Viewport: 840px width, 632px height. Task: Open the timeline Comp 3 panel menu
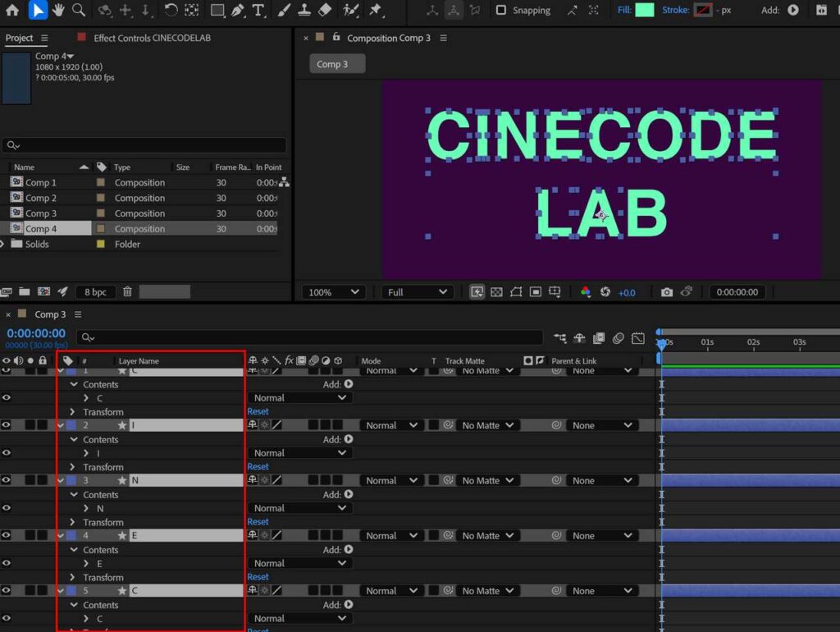[x=78, y=314]
